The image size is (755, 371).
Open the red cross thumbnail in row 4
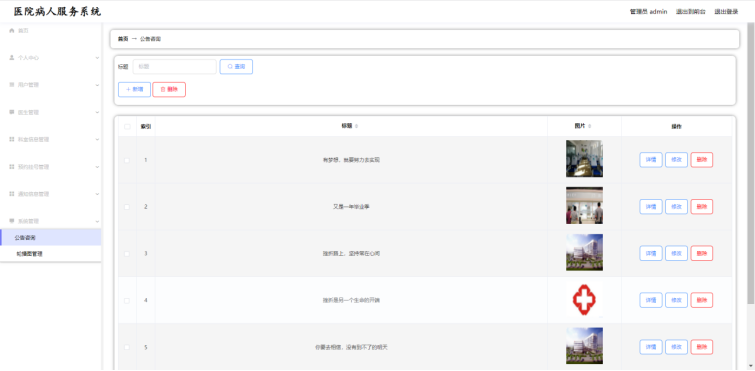(x=584, y=299)
